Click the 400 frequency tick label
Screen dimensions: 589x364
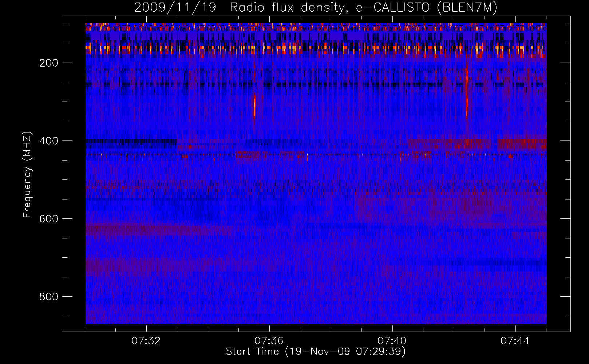coord(49,141)
